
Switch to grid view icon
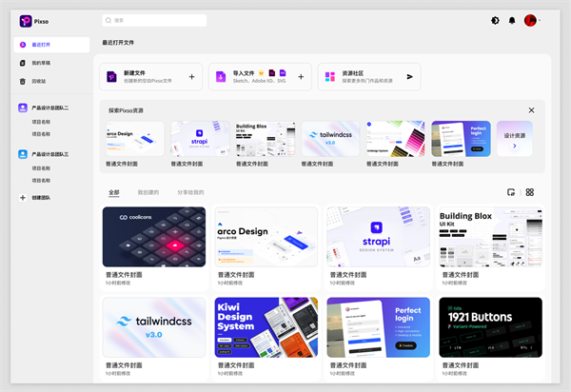pyautogui.click(x=530, y=192)
